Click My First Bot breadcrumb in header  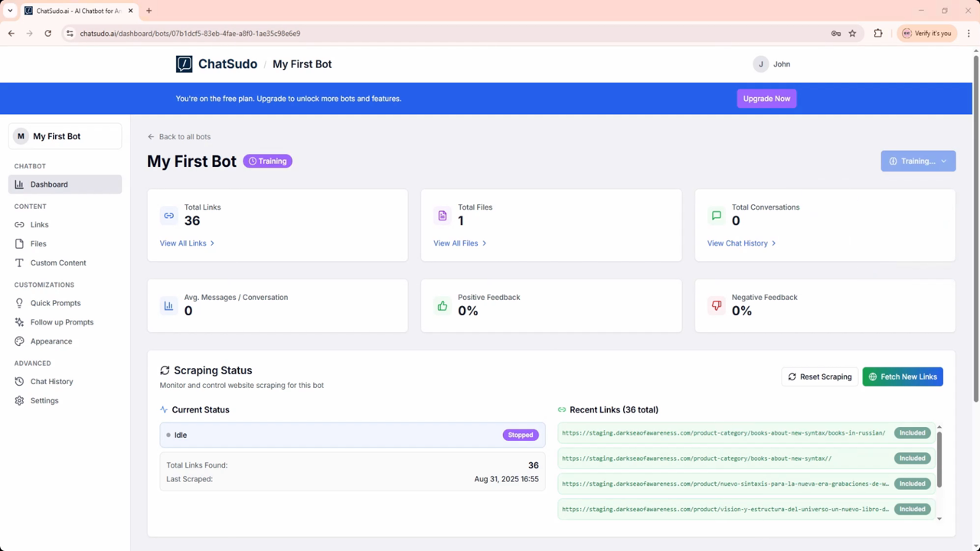[302, 64]
